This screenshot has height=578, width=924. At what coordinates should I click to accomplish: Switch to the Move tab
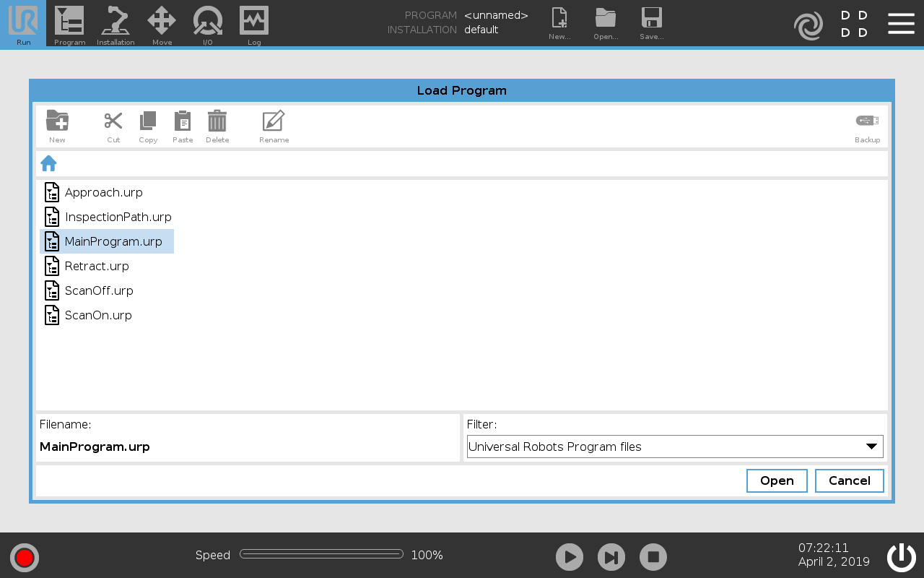click(162, 24)
